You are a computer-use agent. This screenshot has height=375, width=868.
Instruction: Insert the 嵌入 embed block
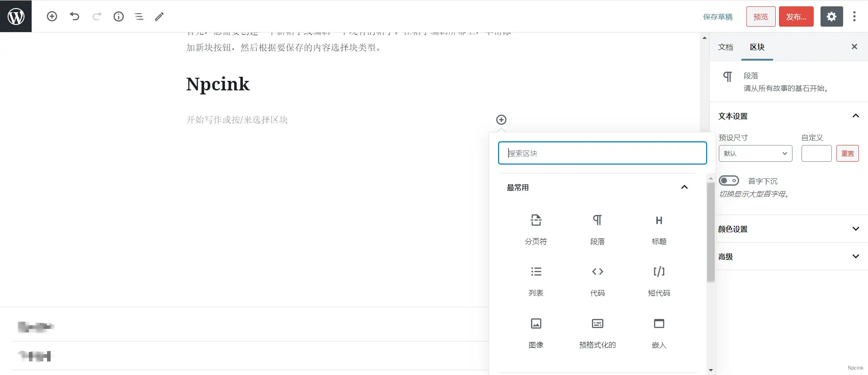click(659, 333)
